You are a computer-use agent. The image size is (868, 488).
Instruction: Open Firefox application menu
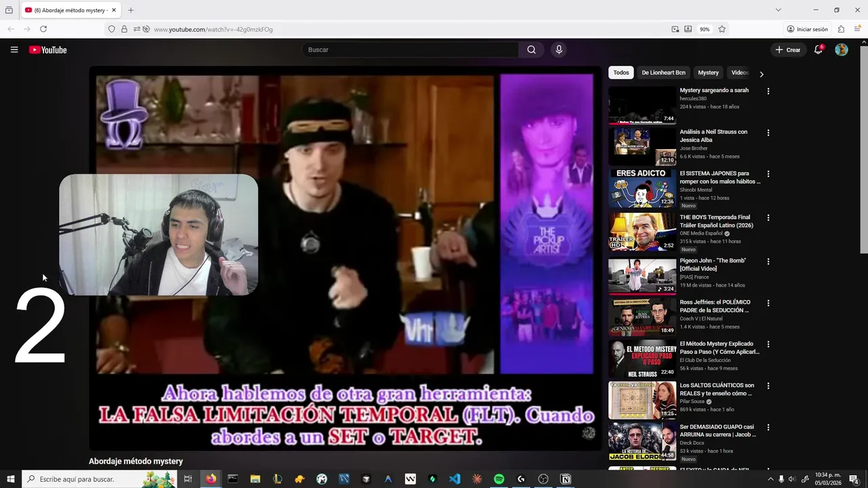click(x=858, y=29)
